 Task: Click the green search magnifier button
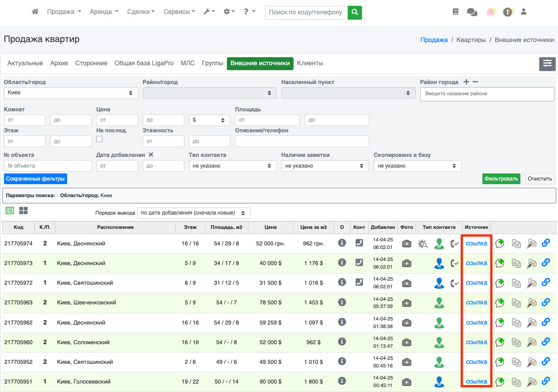pos(354,13)
